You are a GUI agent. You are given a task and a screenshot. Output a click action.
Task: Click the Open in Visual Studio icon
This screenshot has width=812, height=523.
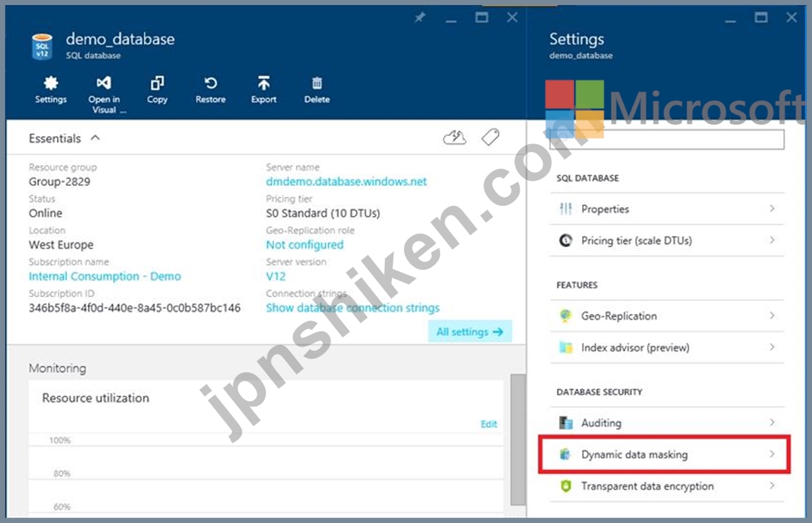click(104, 83)
